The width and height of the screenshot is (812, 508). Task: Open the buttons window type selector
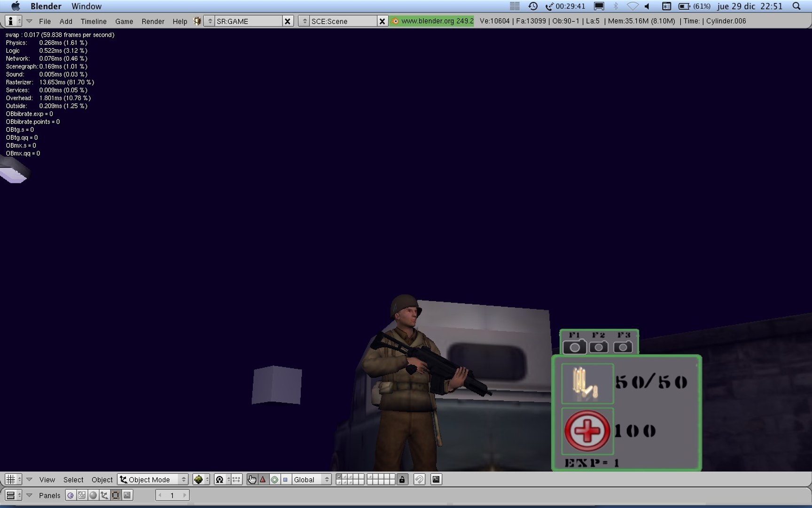tap(13, 495)
